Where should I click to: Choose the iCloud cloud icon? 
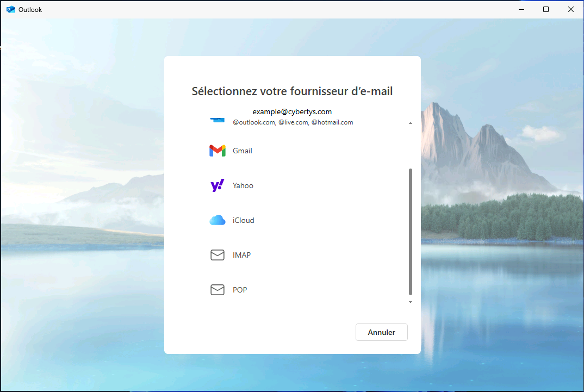click(218, 220)
